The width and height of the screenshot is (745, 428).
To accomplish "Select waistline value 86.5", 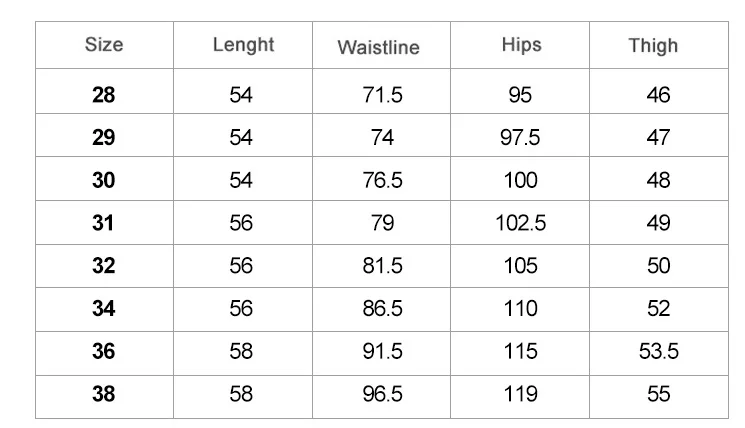I will pyautogui.click(x=382, y=309).
